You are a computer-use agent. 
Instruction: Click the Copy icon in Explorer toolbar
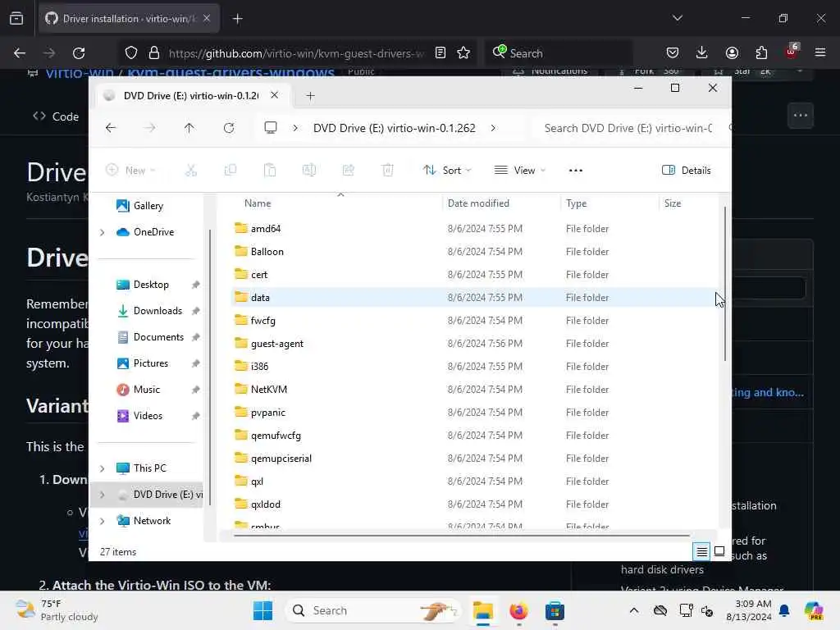point(231,171)
